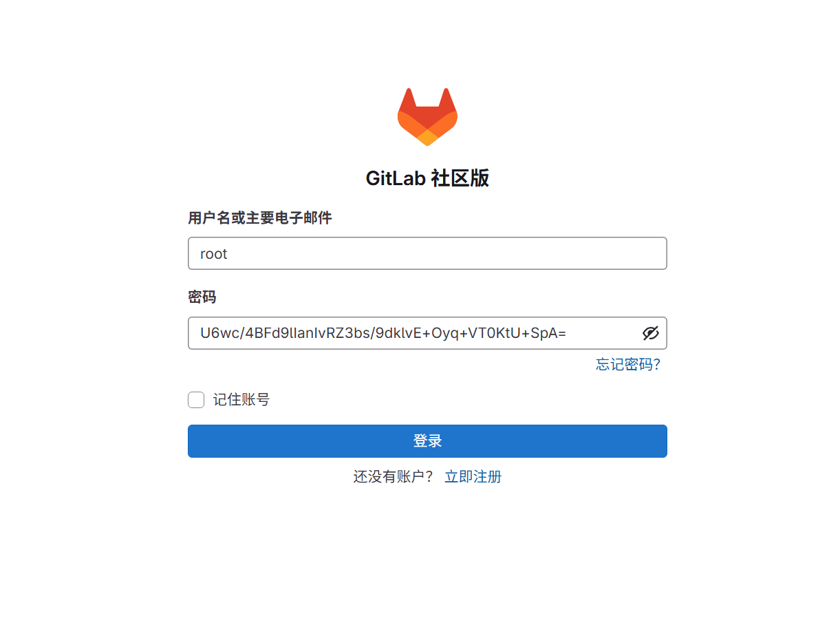The image size is (840, 638).
Task: Click the 用户名或主要电子邮件 field label
Action: pos(260,218)
